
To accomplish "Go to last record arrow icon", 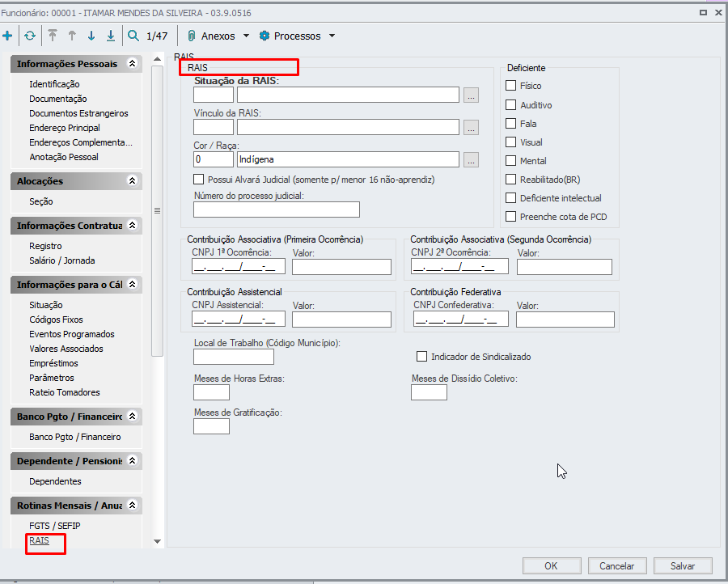I will pos(111,36).
